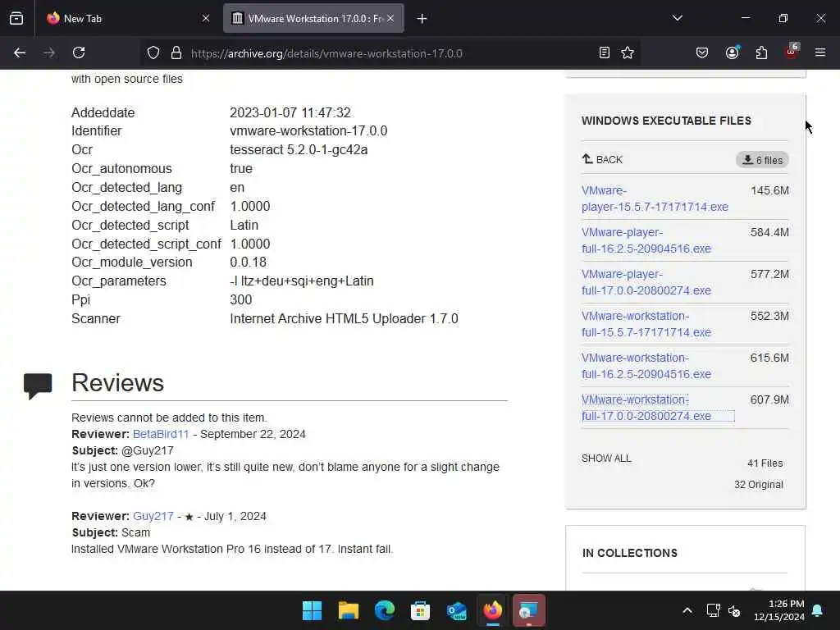
Task: Focus the archive.org address bar
Action: [391, 53]
